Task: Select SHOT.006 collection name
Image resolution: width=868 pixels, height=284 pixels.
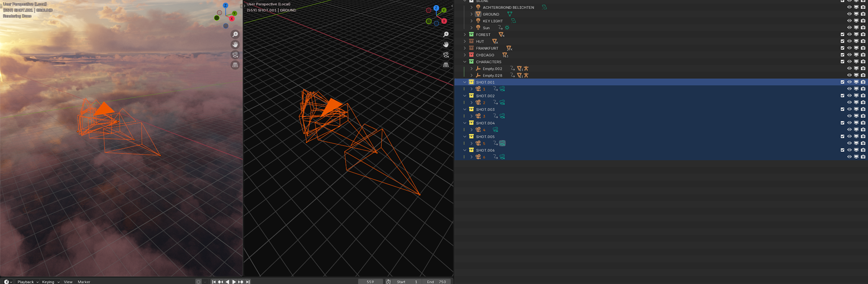Action: pos(485,150)
